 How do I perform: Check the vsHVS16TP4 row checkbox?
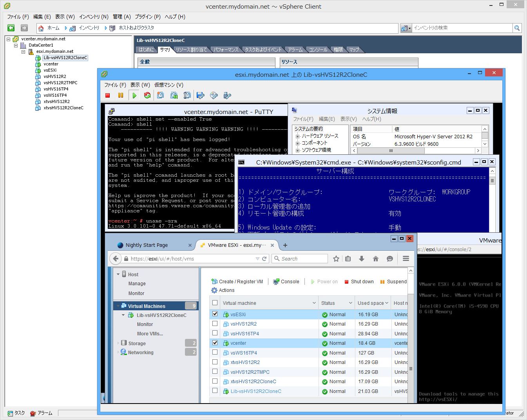click(215, 333)
